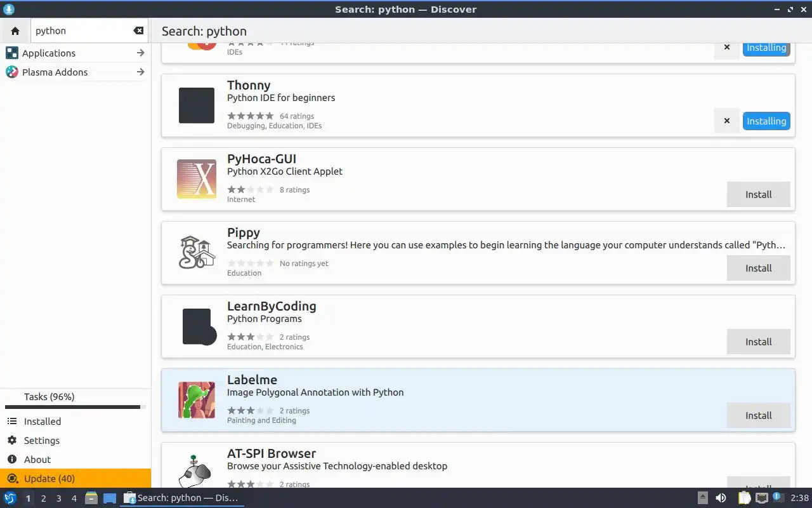The image size is (812, 508).
Task: Install Labelme
Action: tap(759, 415)
